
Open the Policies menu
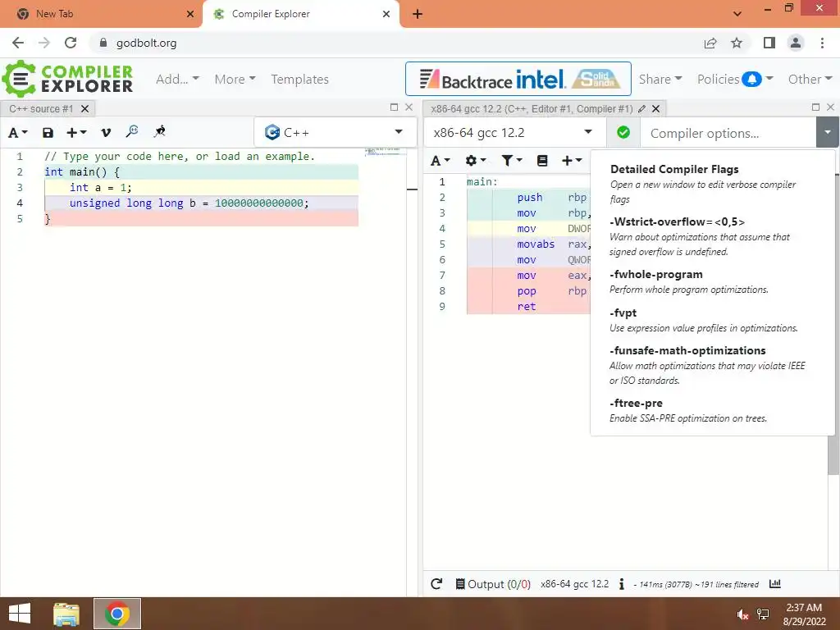(x=735, y=80)
